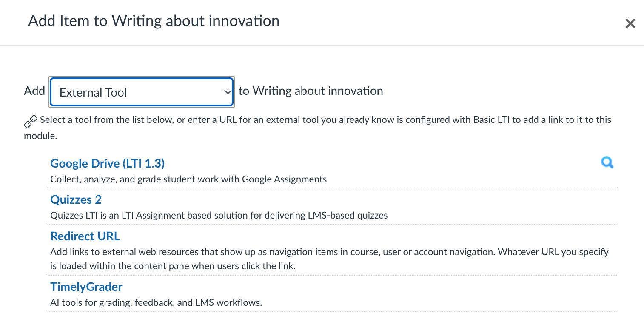Click the Quizzes LTI description line
Image resolution: width=644 pixels, height=313 pixels.
219,215
